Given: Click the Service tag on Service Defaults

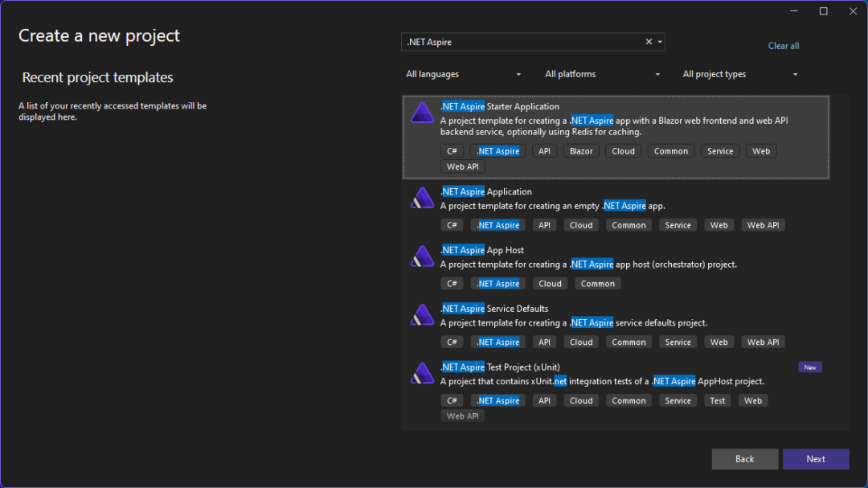Looking at the screenshot, I should (x=678, y=342).
